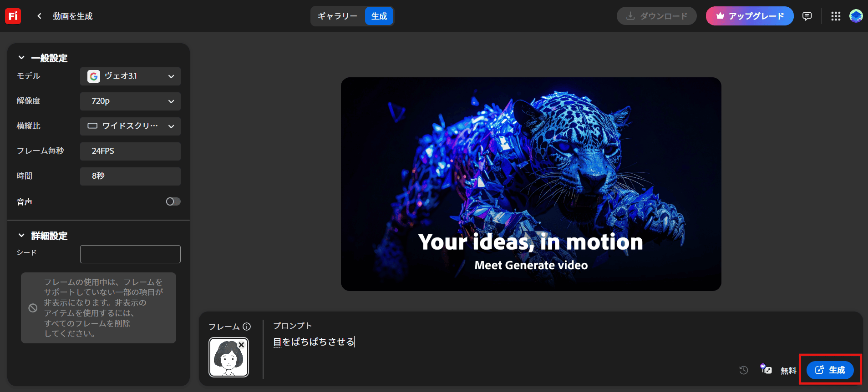Screen dimensions: 868x392
Task: Open the user profile avatar
Action: [856, 16]
